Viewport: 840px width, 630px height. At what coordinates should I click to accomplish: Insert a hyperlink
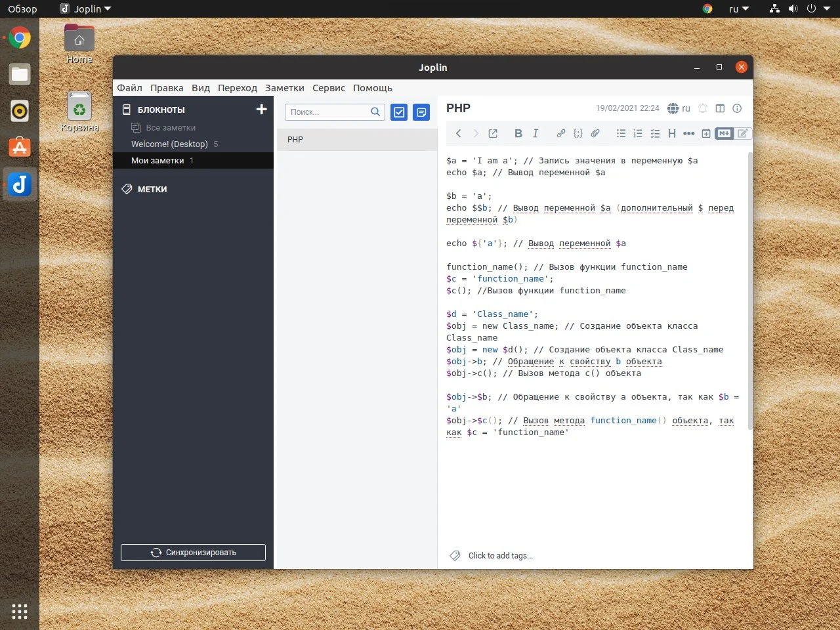pos(560,133)
